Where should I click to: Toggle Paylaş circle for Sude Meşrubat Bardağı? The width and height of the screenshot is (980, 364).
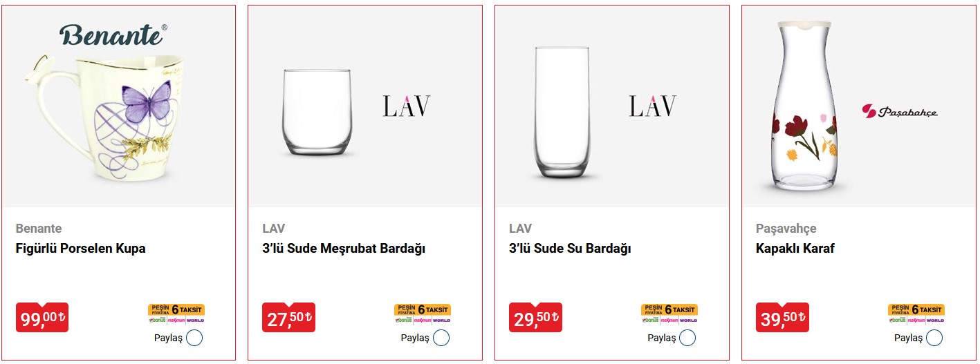441,338
